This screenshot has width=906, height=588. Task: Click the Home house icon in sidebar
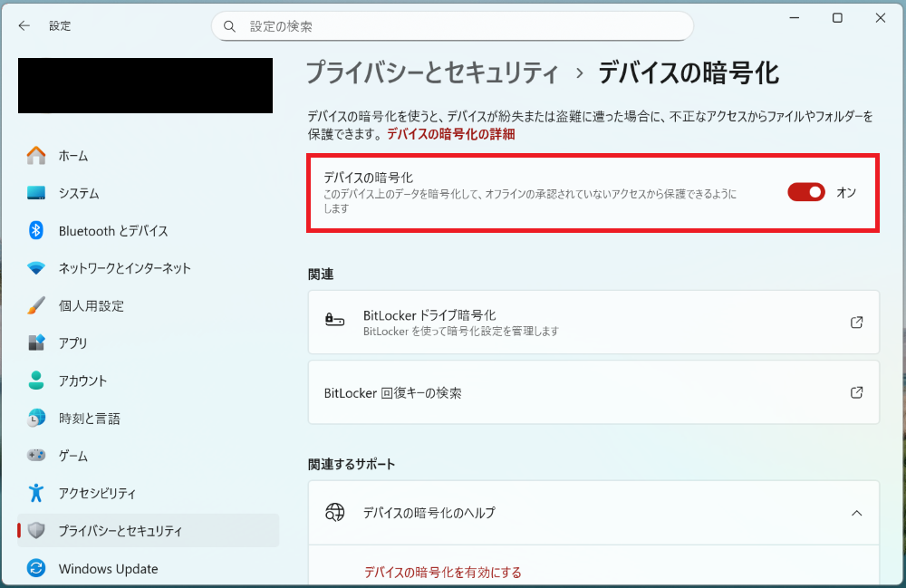pos(36,156)
